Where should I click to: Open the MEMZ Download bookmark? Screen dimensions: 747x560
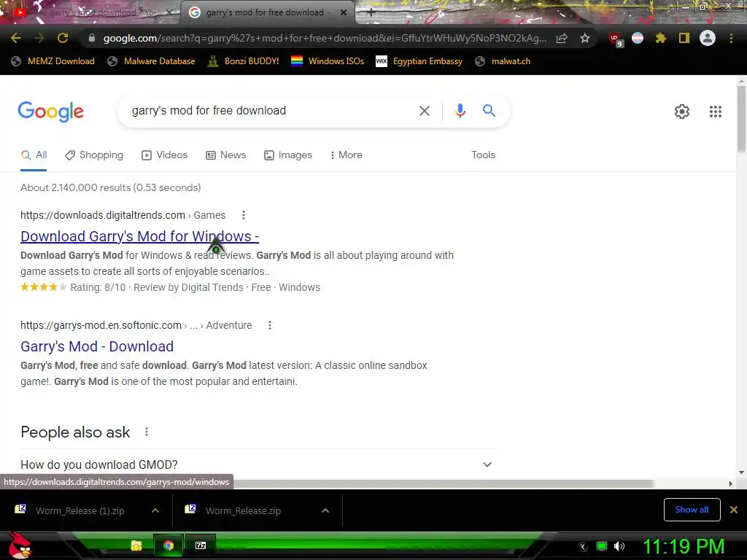[x=53, y=61]
